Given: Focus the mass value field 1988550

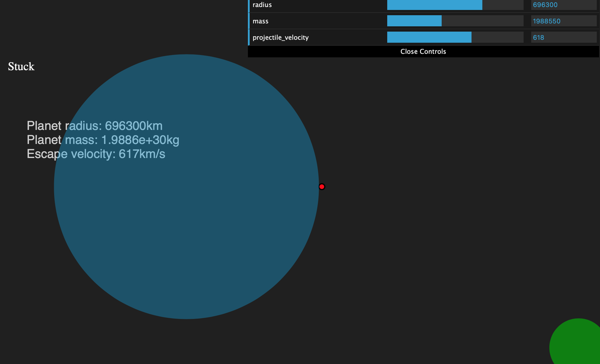Looking at the screenshot, I should coord(563,21).
